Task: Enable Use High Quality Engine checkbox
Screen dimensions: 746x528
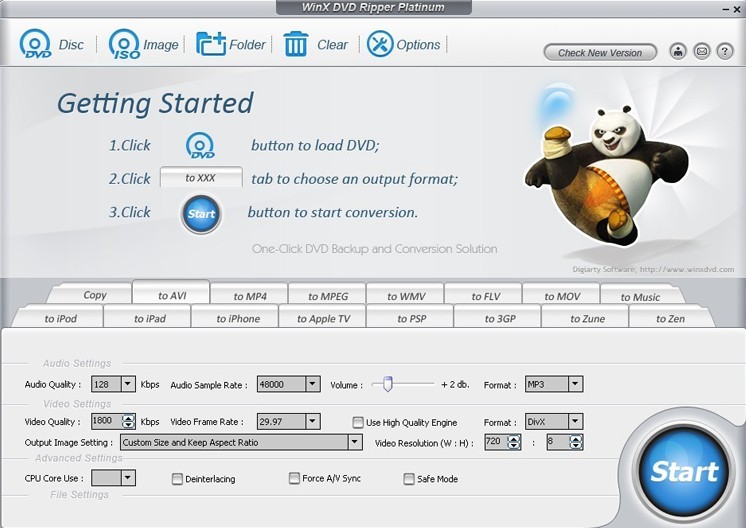Action: click(x=358, y=422)
